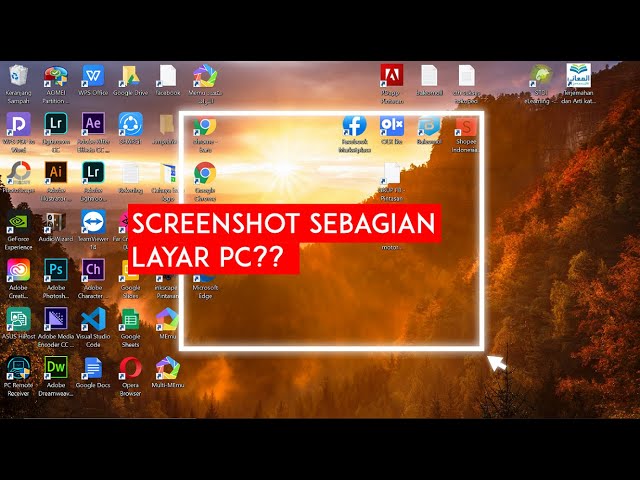Image resolution: width=640 pixels, height=480 pixels.
Task: Open the chrome - baru shortcut
Action: click(205, 127)
